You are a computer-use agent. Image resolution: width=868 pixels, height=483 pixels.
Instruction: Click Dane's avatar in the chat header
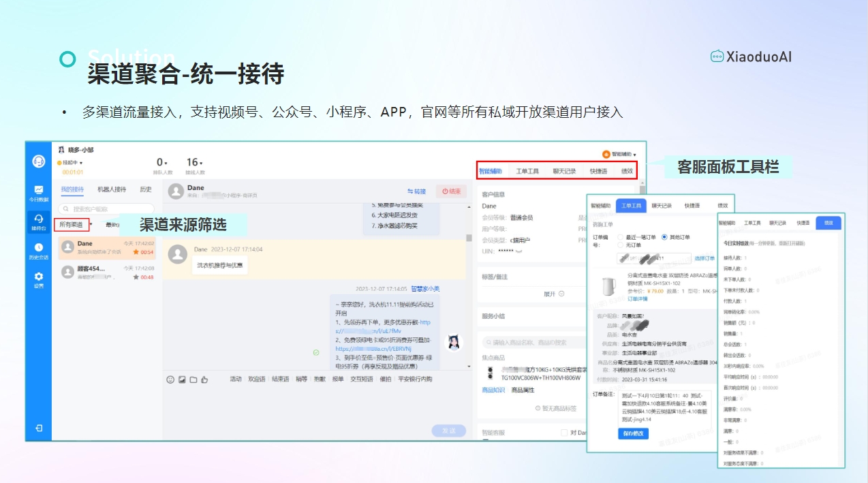pyautogui.click(x=176, y=191)
